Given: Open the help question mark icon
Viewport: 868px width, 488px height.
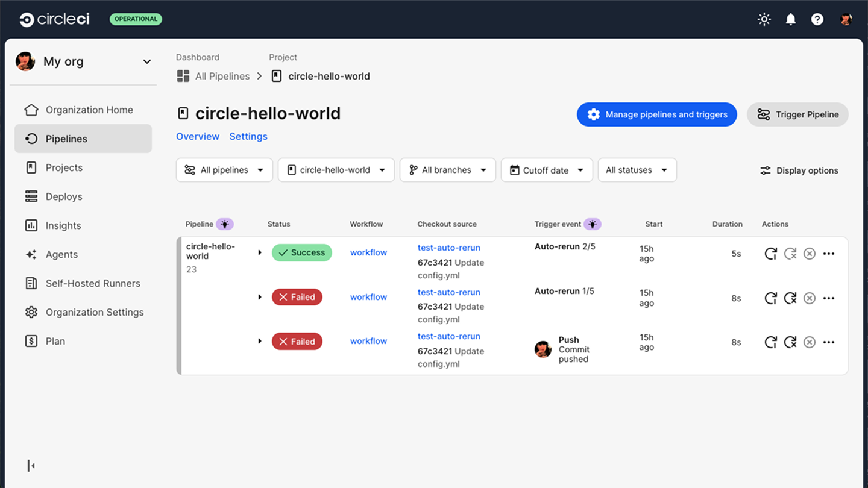Looking at the screenshot, I should tap(817, 19).
